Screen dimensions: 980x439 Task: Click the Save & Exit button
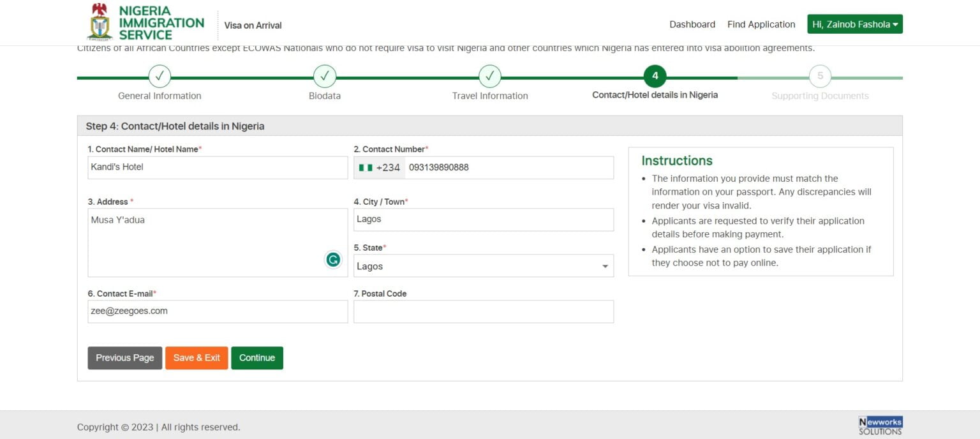[x=197, y=358]
